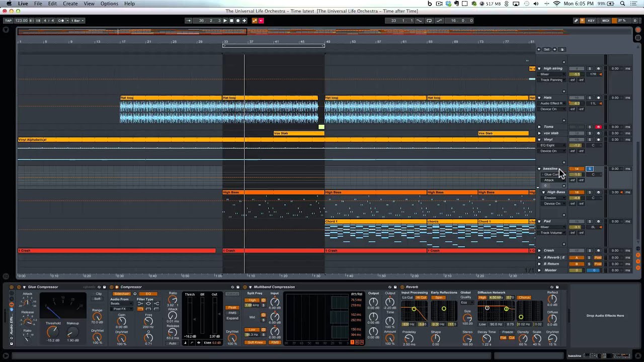The width and height of the screenshot is (644, 362).
Task: Toggle the Loop switch in transport
Action: click(x=429, y=21)
